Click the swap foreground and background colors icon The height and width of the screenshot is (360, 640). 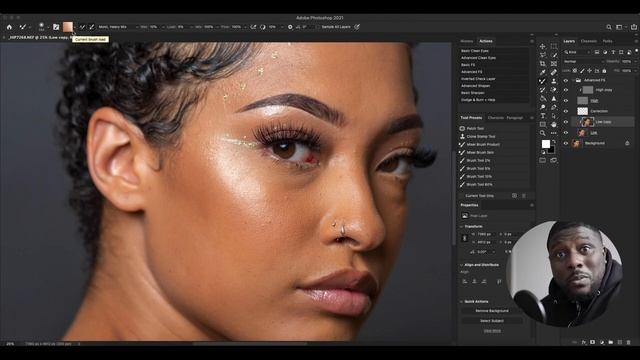553,141
